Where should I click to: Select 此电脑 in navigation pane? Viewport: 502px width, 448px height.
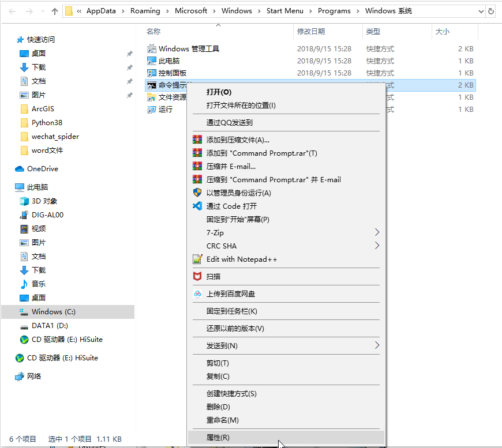click(x=37, y=187)
